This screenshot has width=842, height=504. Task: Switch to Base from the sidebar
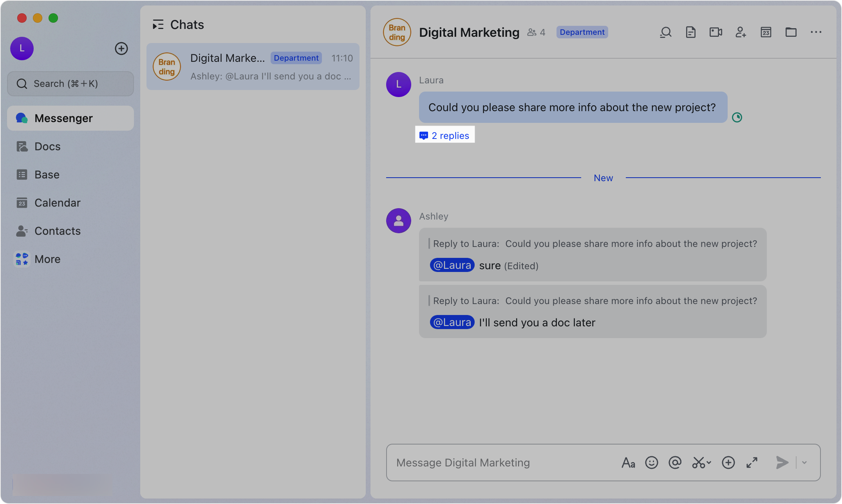(x=47, y=175)
